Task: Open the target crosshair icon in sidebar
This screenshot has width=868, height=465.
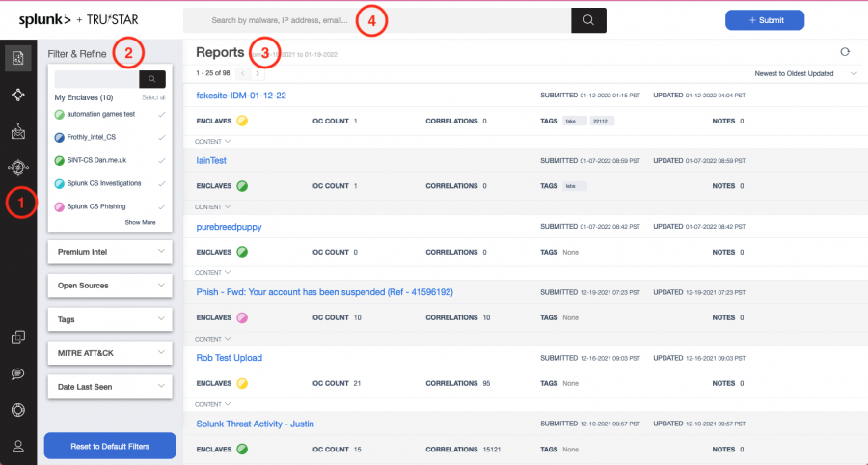Action: click(x=18, y=167)
